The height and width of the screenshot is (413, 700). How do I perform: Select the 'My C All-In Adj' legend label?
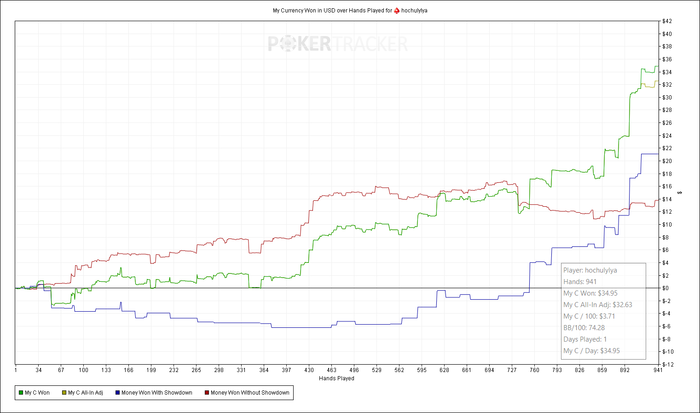tap(85, 393)
